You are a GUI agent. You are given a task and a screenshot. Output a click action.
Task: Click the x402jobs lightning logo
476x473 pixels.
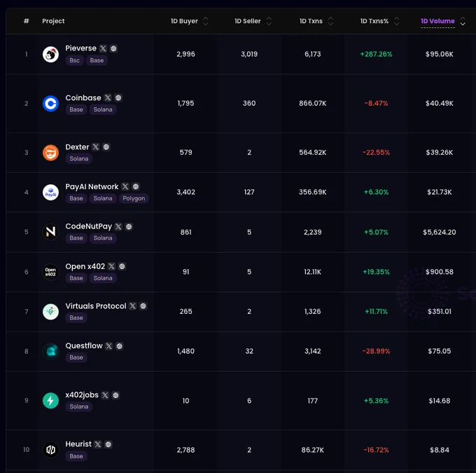click(x=50, y=400)
